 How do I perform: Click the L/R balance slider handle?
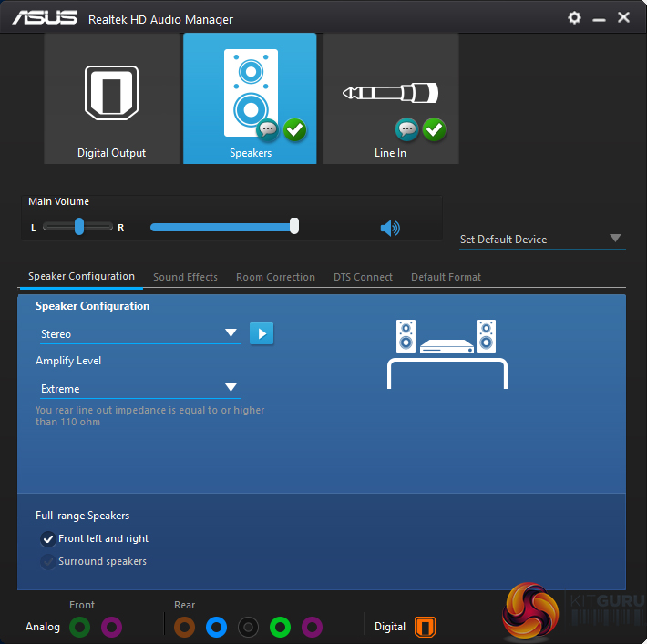[x=79, y=227]
